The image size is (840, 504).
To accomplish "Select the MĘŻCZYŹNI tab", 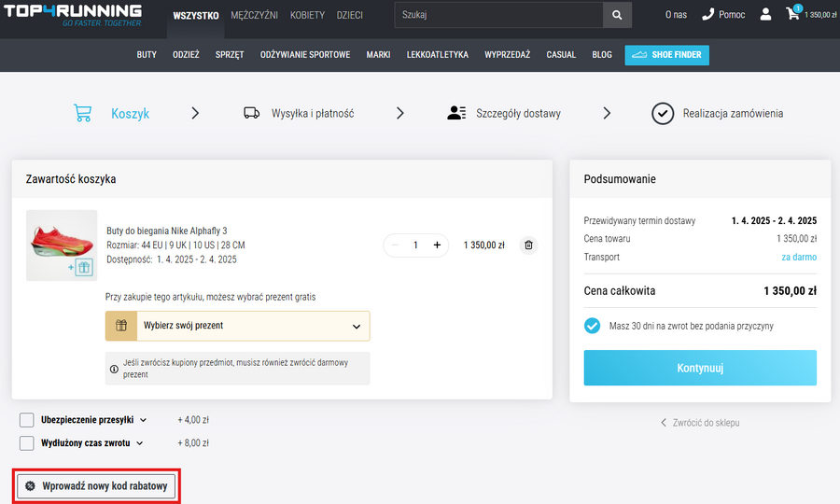I will pos(254,15).
